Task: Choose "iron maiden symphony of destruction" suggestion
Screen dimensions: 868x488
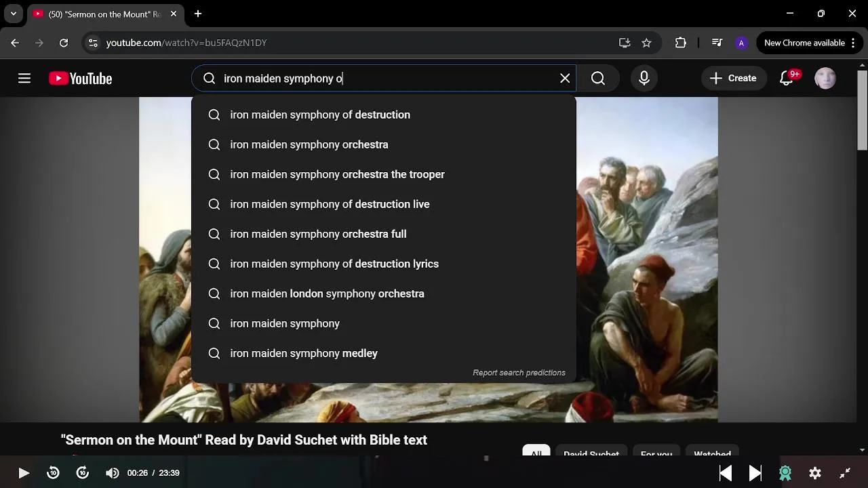Action: 320,115
